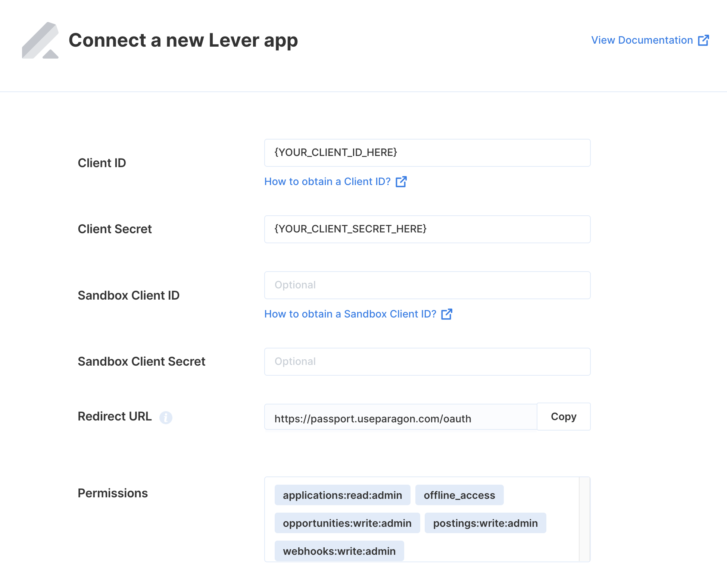Select the opportunities:write:admin permission tag

tap(347, 523)
